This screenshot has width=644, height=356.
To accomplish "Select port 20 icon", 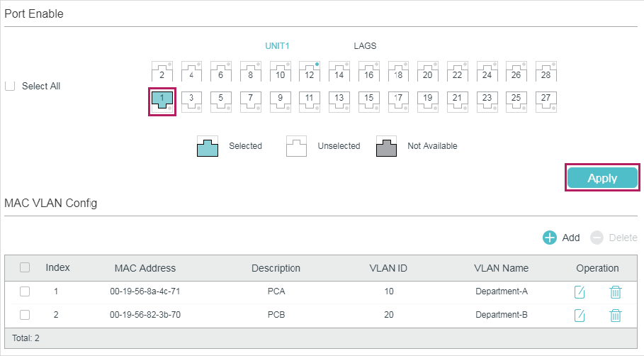I will click(x=427, y=72).
